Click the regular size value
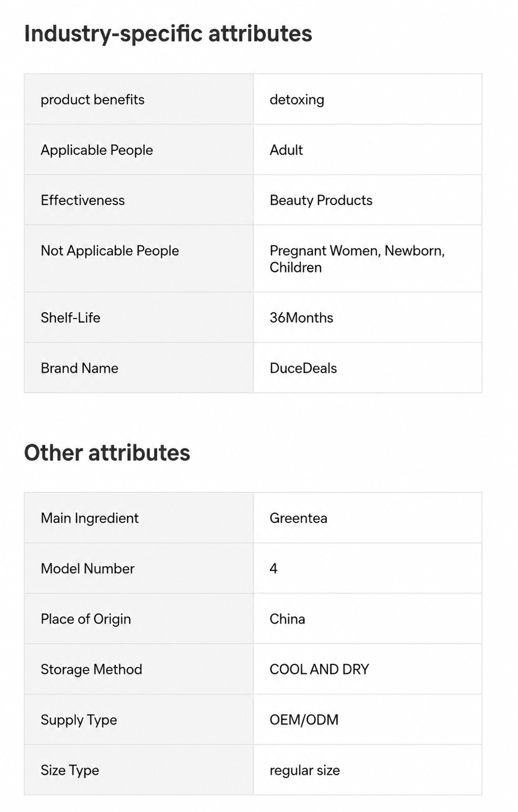Image resolution: width=518 pixels, height=812 pixels. pyautogui.click(x=304, y=771)
